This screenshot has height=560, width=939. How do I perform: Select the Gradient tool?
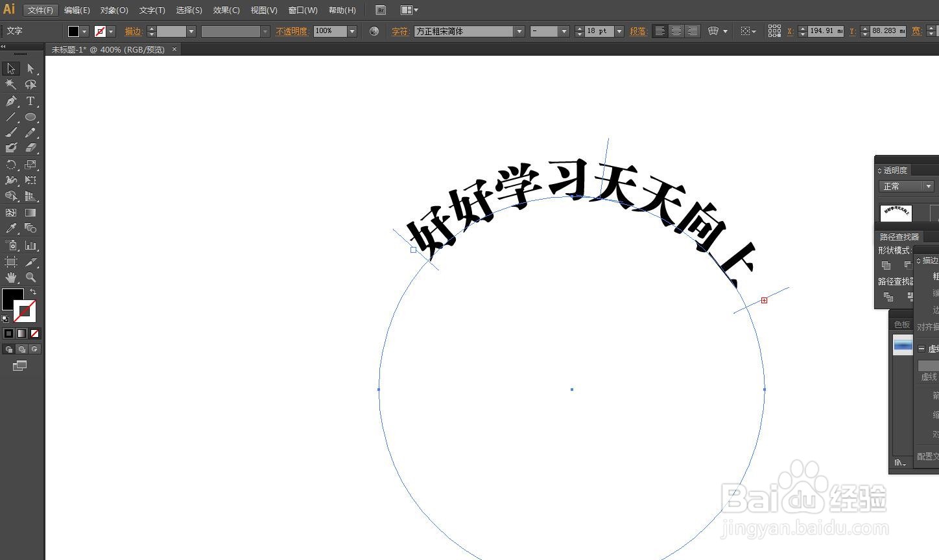pyautogui.click(x=30, y=213)
